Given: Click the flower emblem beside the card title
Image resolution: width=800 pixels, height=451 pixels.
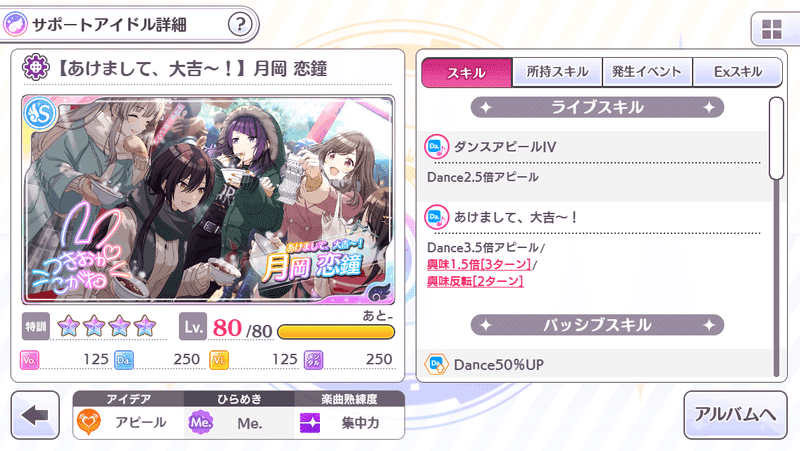Looking at the screenshot, I should (35, 67).
